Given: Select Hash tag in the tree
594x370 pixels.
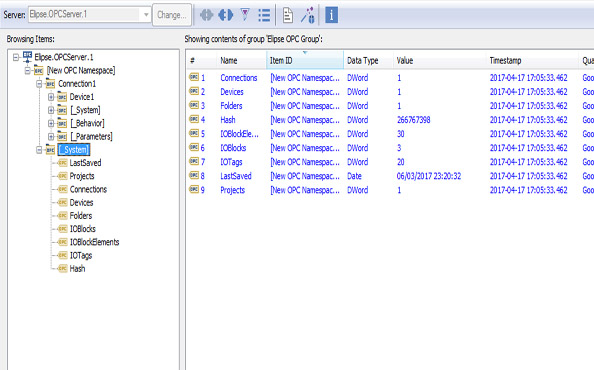Looking at the screenshot, I should coord(77,269).
